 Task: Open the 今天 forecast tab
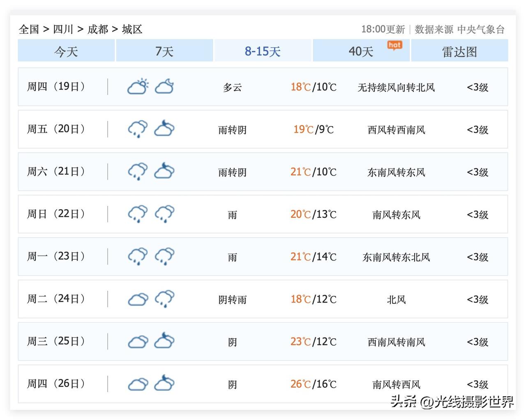click(x=66, y=51)
